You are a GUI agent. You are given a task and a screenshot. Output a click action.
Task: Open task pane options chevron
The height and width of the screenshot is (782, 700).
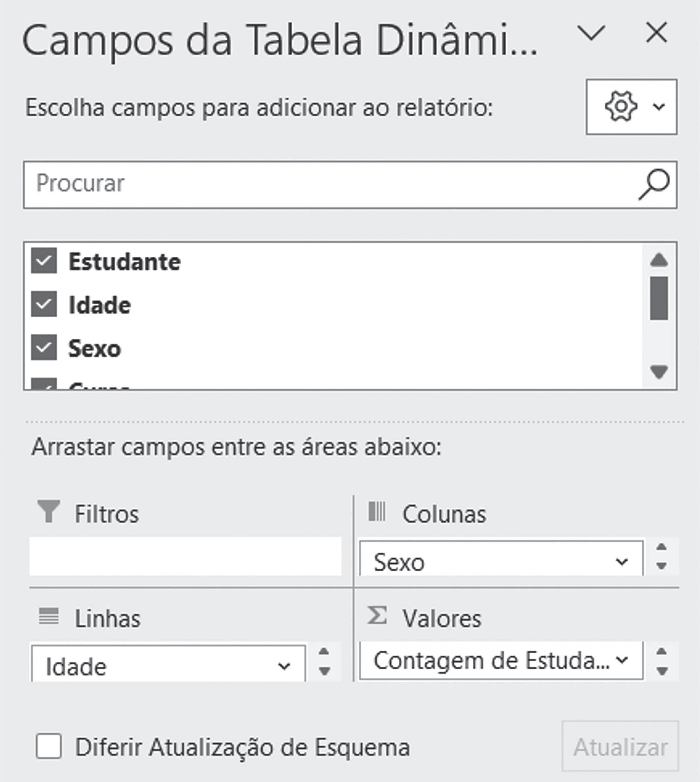point(591,33)
